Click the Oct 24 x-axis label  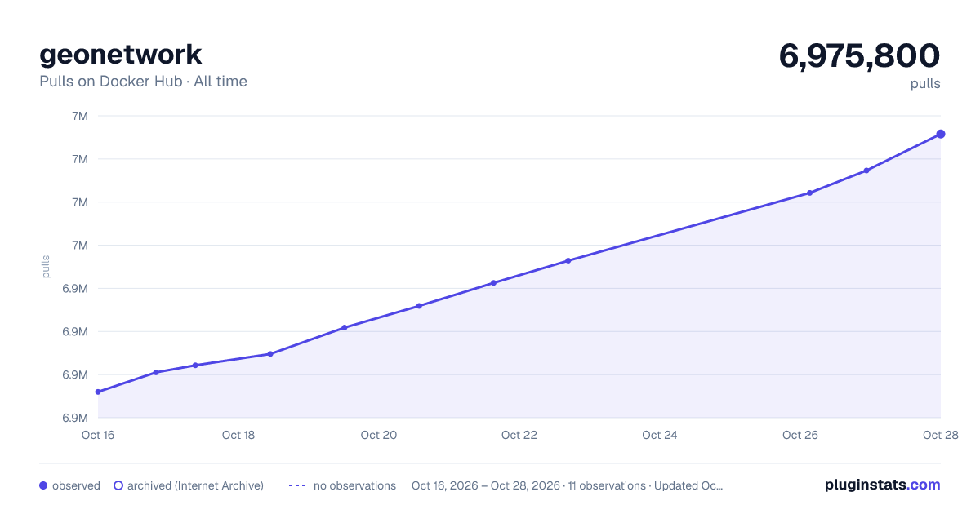(x=660, y=435)
